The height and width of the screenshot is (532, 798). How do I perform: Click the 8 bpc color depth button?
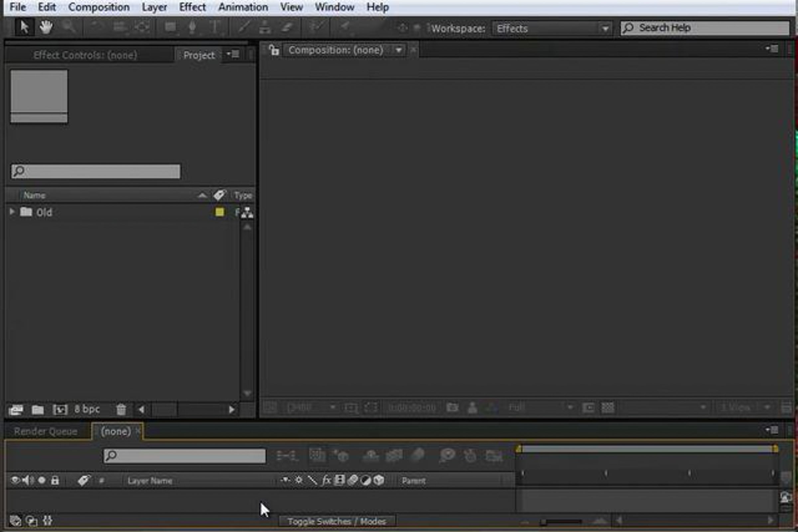pos(87,409)
